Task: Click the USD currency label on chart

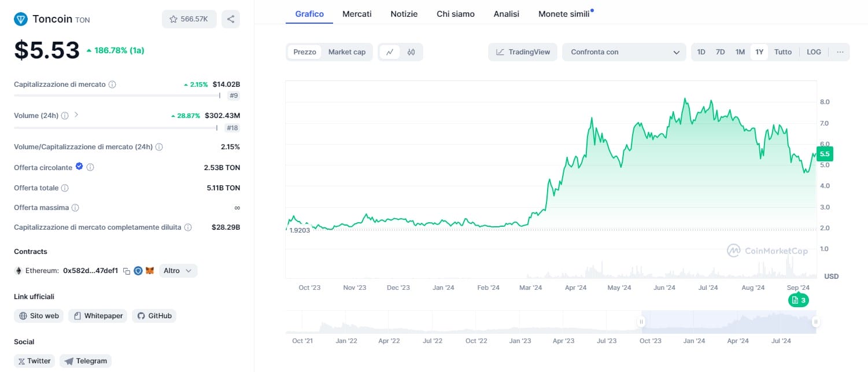Action: point(832,276)
